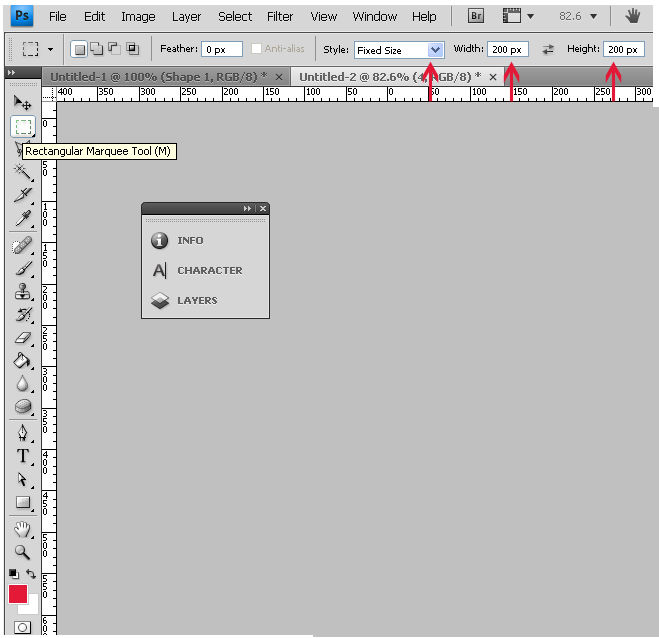Select the Rectangular Marquee tool in toolbox
The height and width of the screenshot is (638, 659).
click(23, 127)
